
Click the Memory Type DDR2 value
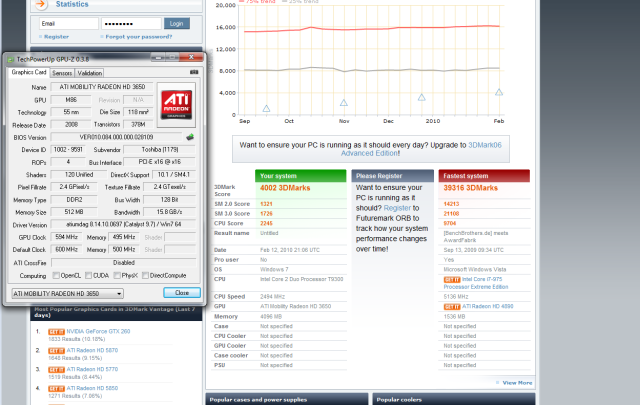click(x=74, y=200)
